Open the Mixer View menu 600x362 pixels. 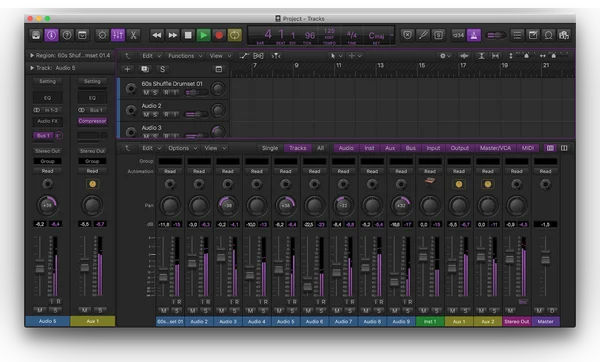pyautogui.click(x=215, y=148)
